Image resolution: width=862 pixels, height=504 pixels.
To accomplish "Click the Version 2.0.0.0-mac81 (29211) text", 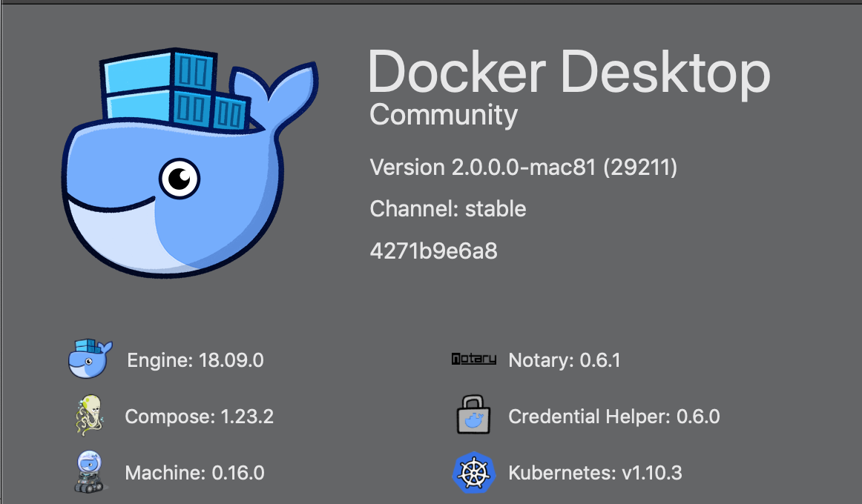I will pyautogui.click(x=524, y=168).
